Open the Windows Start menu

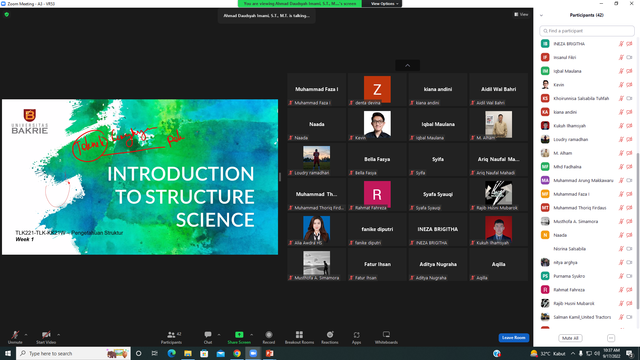[x=8, y=353]
